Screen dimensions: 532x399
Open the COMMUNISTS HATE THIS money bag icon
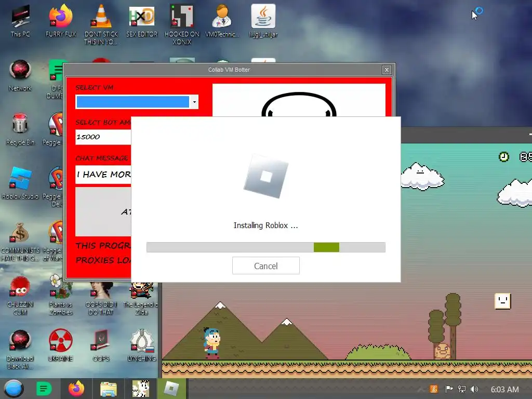point(20,242)
